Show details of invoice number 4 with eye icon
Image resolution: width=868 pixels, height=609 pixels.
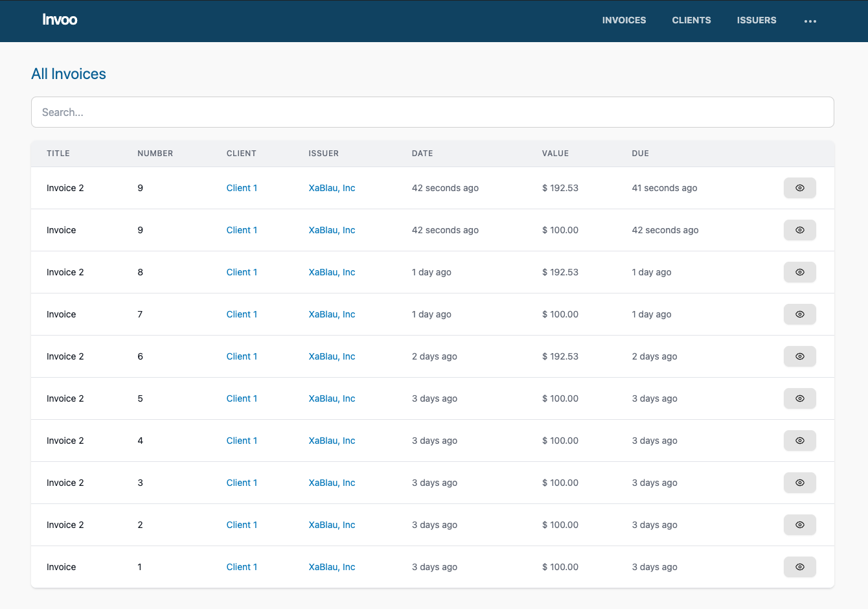799,441
